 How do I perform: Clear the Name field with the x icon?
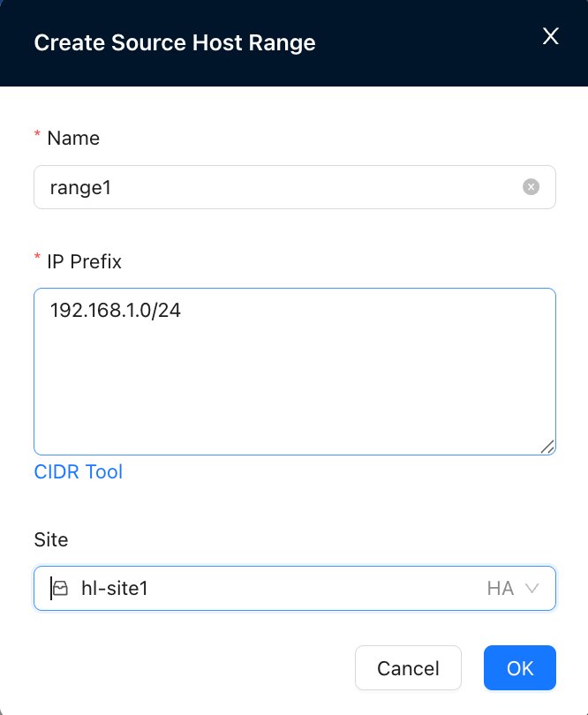(531, 187)
